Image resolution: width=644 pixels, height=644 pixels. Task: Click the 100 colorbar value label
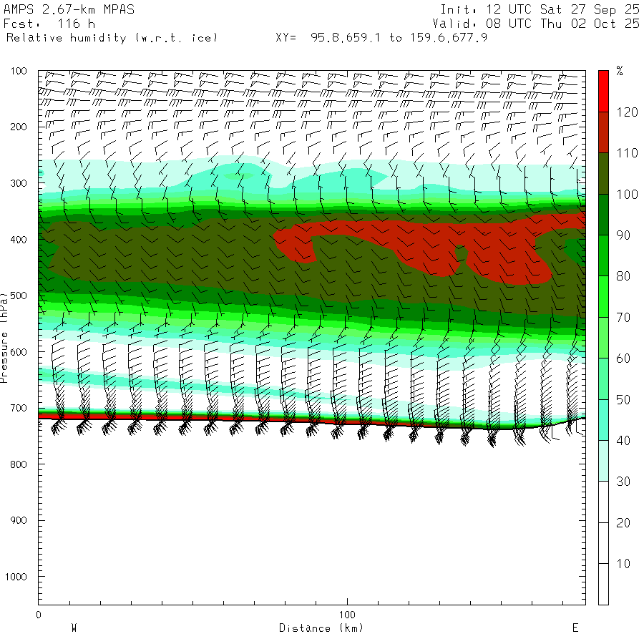tap(627, 194)
